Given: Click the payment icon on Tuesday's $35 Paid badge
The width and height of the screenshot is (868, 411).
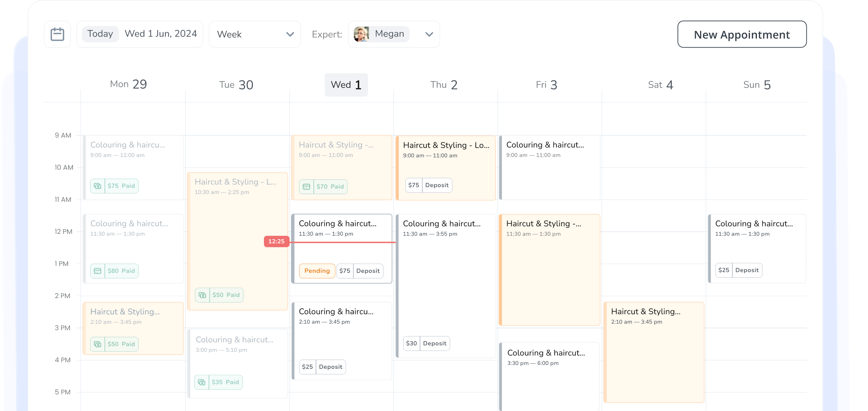Looking at the screenshot, I should pos(201,382).
